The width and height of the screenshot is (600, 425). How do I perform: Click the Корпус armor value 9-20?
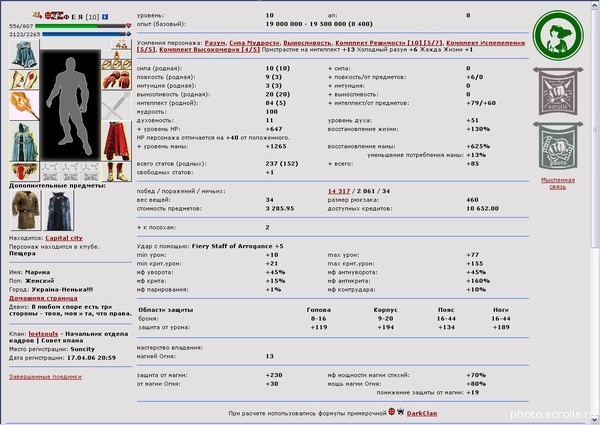coord(385,318)
